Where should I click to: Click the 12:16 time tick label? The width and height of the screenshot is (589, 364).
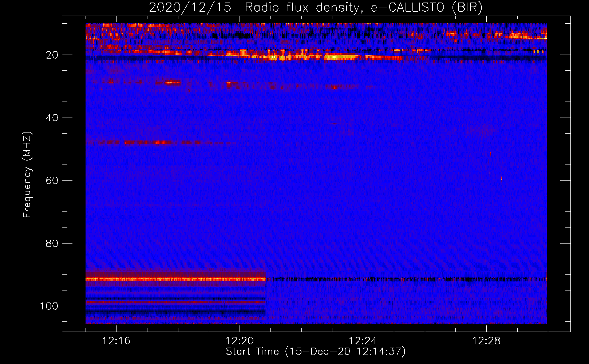116,341
